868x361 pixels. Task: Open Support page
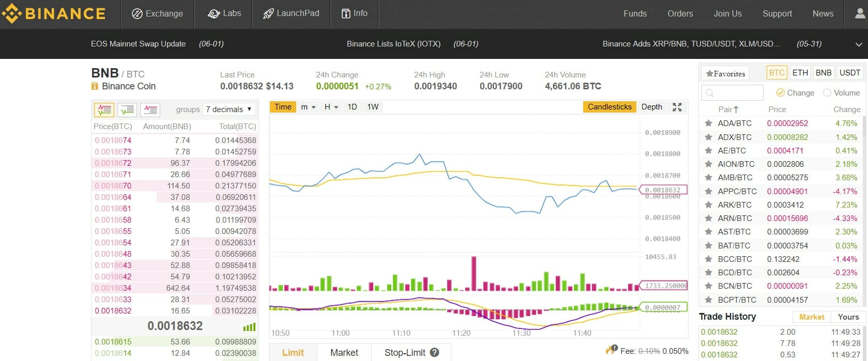pos(777,13)
